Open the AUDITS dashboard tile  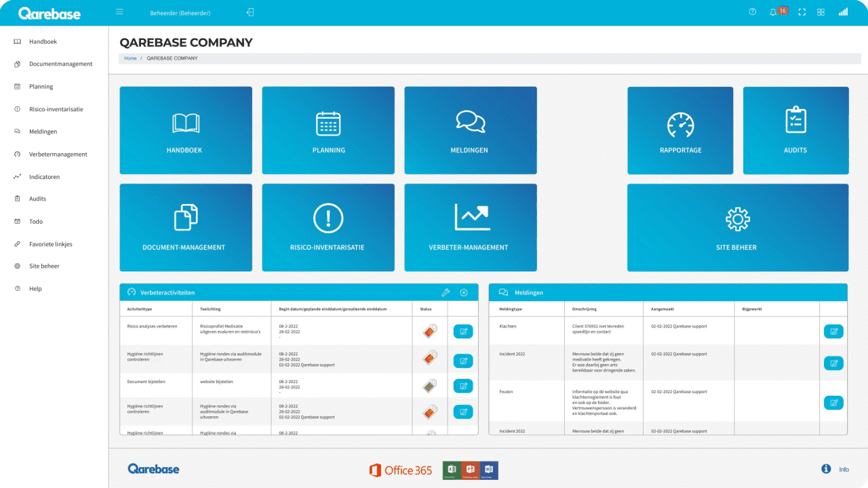pos(796,130)
